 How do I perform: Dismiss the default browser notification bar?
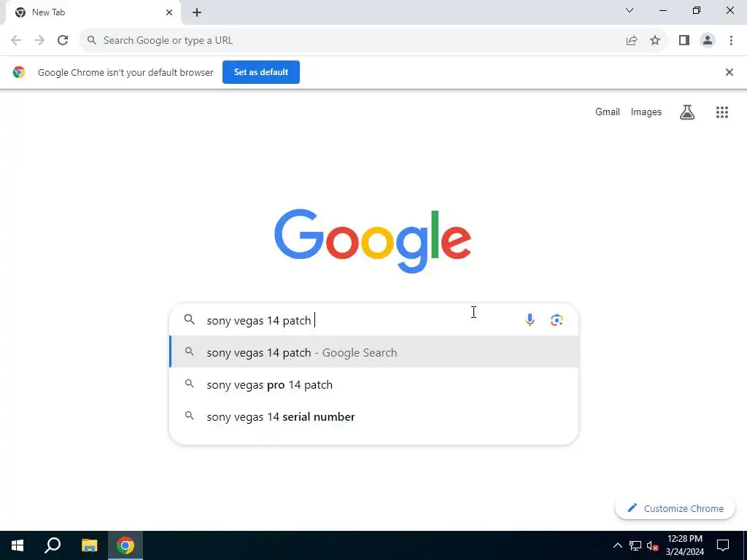tap(729, 72)
